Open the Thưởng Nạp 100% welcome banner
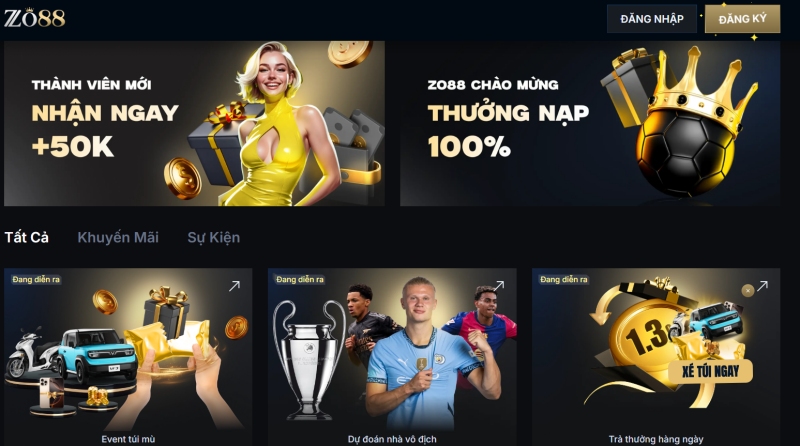800x446 pixels. tap(590, 123)
